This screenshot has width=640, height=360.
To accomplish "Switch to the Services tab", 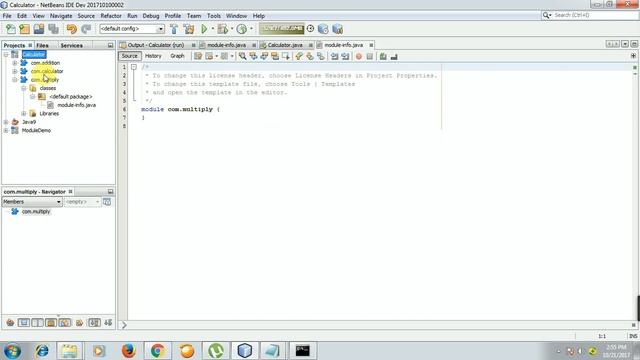I will tap(71, 45).
